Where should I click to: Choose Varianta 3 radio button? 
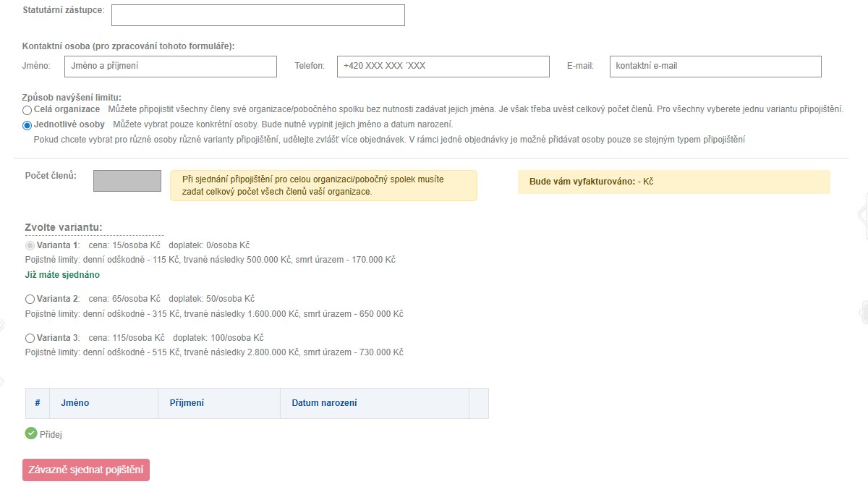(x=30, y=338)
